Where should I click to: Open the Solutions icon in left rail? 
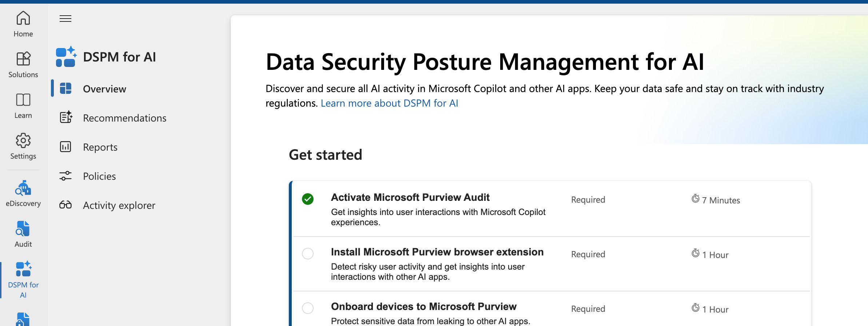tap(23, 59)
